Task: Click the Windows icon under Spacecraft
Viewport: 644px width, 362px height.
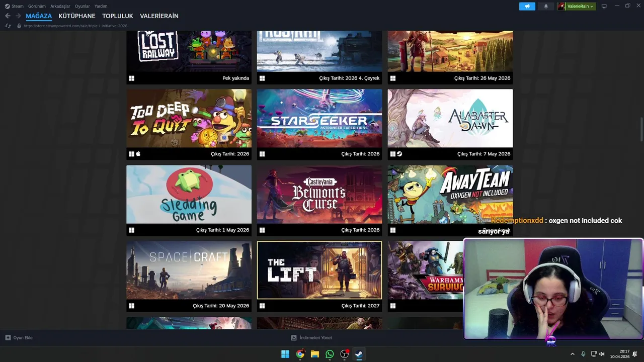Action: 132,306
